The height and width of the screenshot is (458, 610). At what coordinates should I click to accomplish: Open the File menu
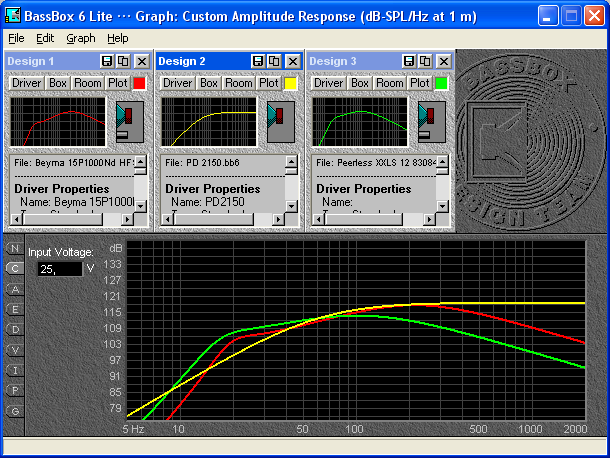coord(16,38)
